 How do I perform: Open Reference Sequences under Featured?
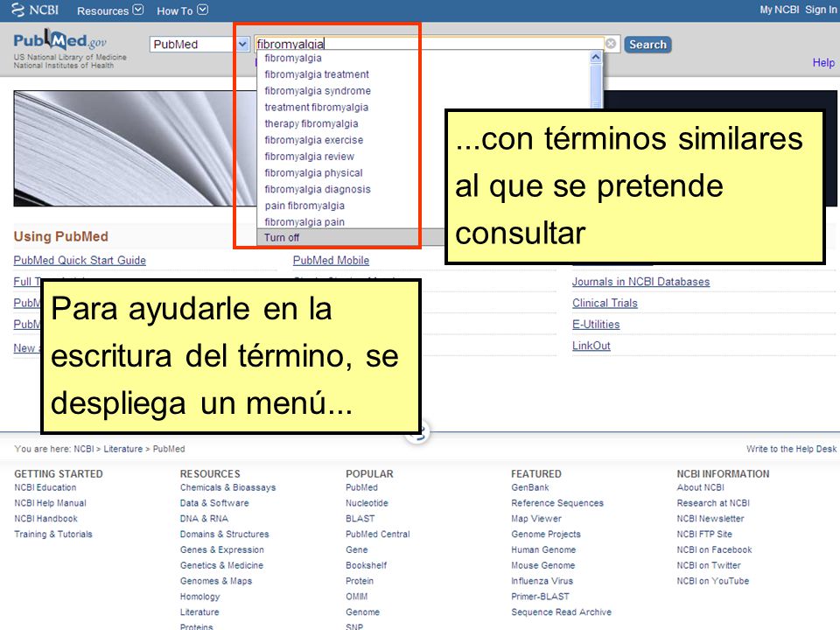pos(557,503)
